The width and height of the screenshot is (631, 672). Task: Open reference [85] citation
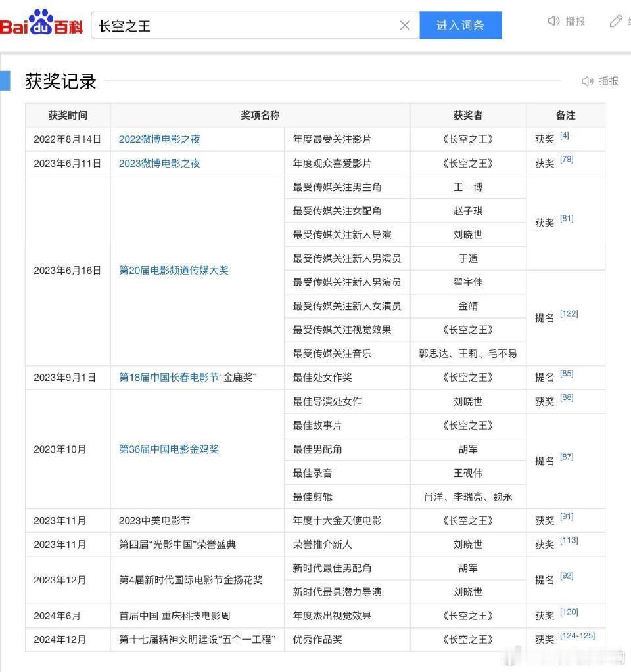coord(567,373)
